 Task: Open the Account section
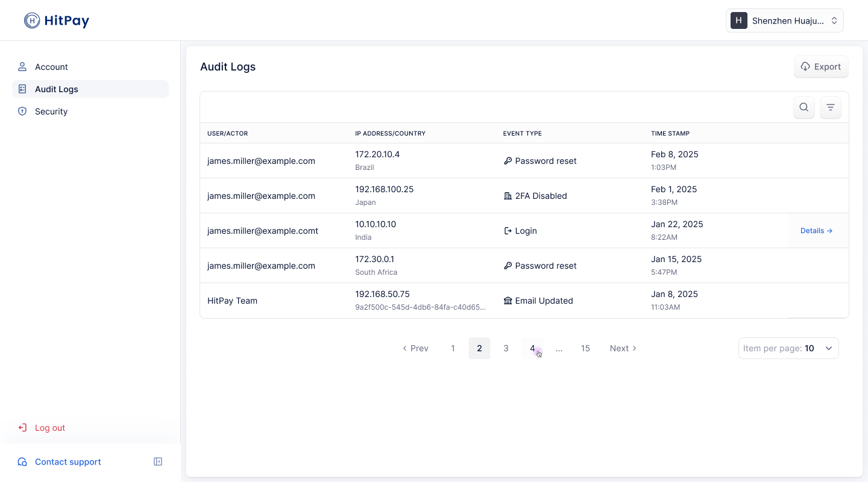pos(90,67)
